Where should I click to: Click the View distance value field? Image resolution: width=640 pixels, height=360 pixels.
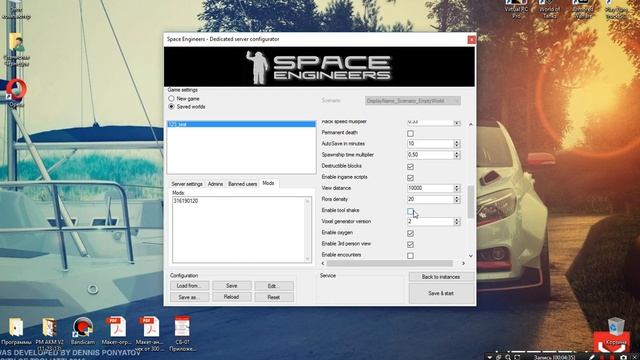point(431,188)
